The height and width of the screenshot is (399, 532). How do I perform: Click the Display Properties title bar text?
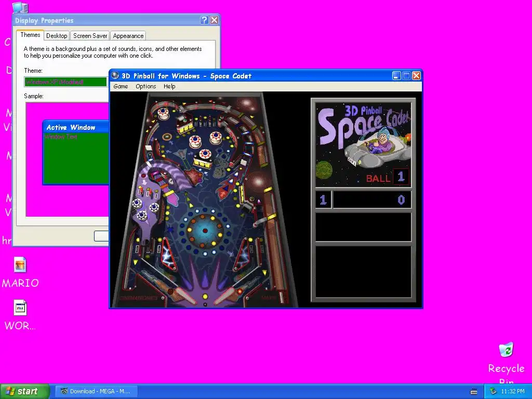pyautogui.click(x=44, y=20)
